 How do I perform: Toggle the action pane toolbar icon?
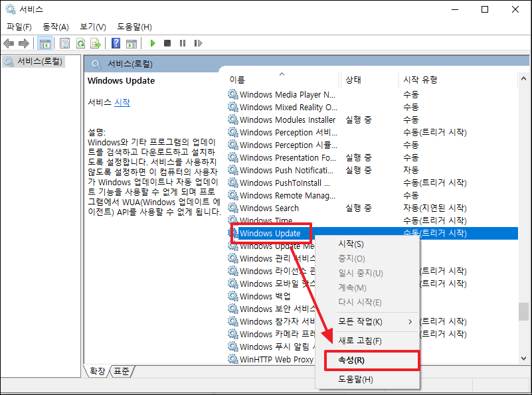coord(132,43)
